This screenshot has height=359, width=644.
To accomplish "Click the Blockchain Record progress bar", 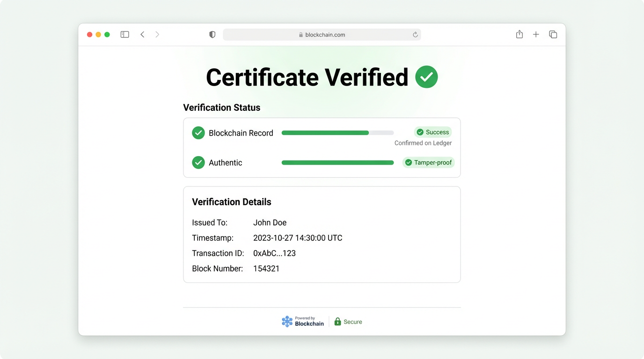I will [337, 133].
